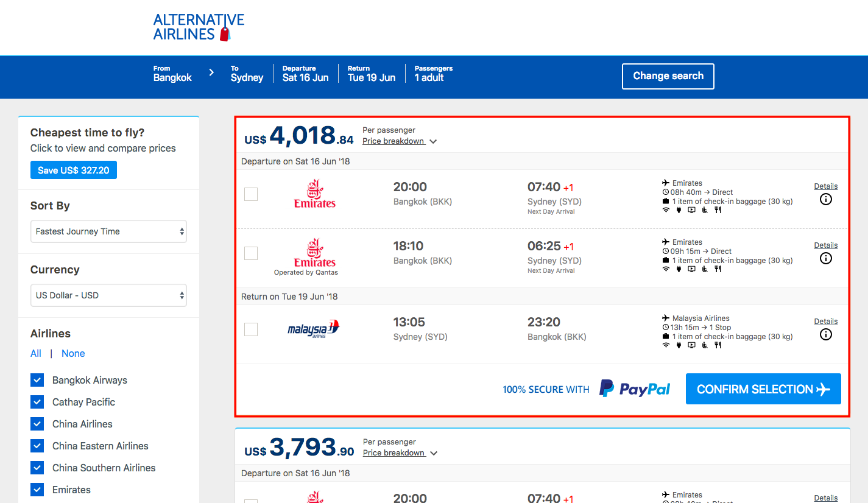Image resolution: width=868 pixels, height=503 pixels.
Task: Click seat icon on Malaysia Airlines flight
Action: tap(705, 345)
